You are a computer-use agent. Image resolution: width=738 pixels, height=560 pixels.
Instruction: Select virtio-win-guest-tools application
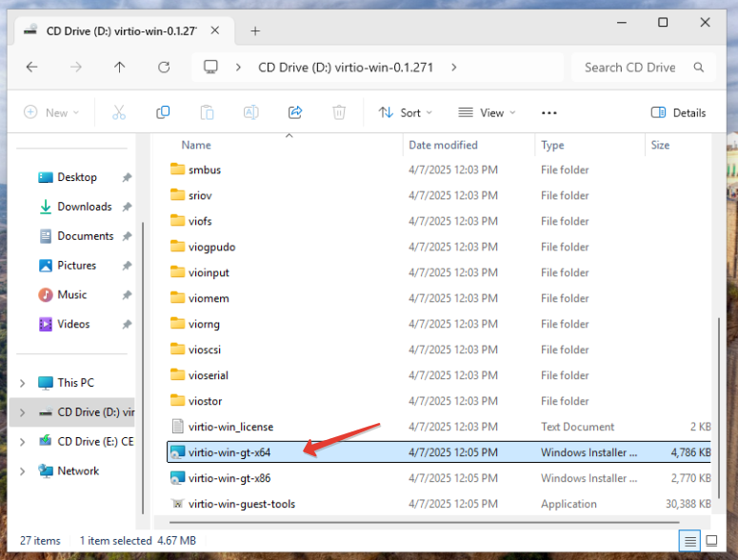pos(439,504)
